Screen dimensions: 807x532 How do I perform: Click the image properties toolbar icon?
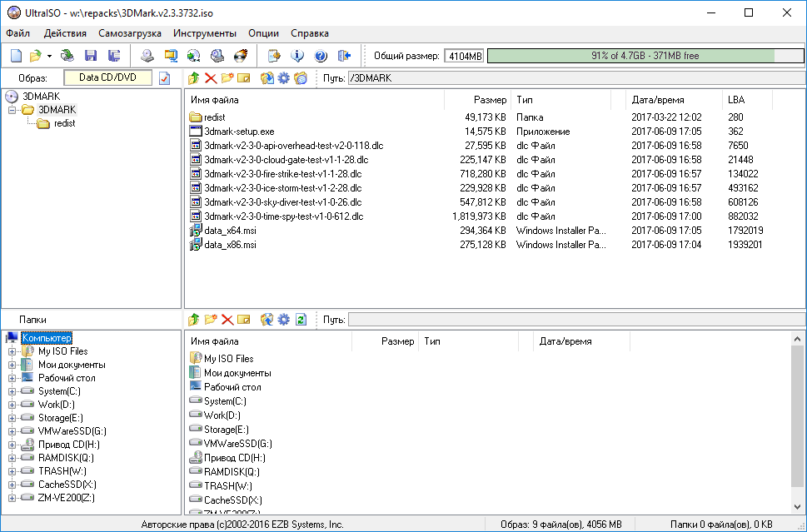pos(274,56)
